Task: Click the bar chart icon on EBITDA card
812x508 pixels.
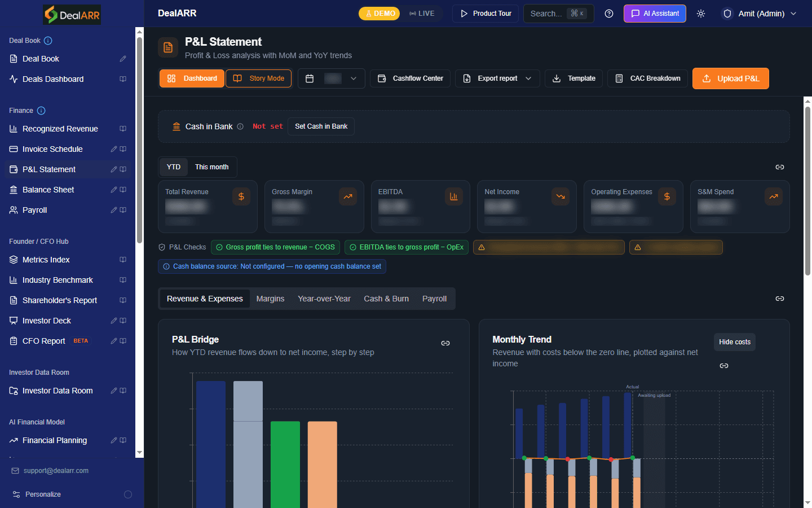Action: [x=454, y=196]
